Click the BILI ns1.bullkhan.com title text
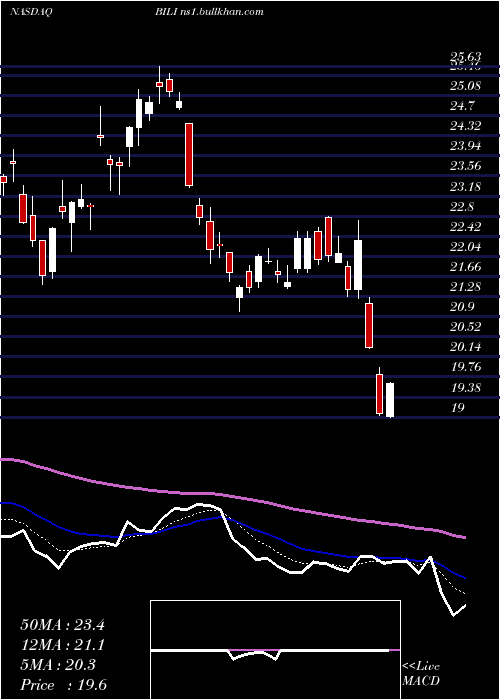The width and height of the screenshot is (500, 700). [209, 12]
